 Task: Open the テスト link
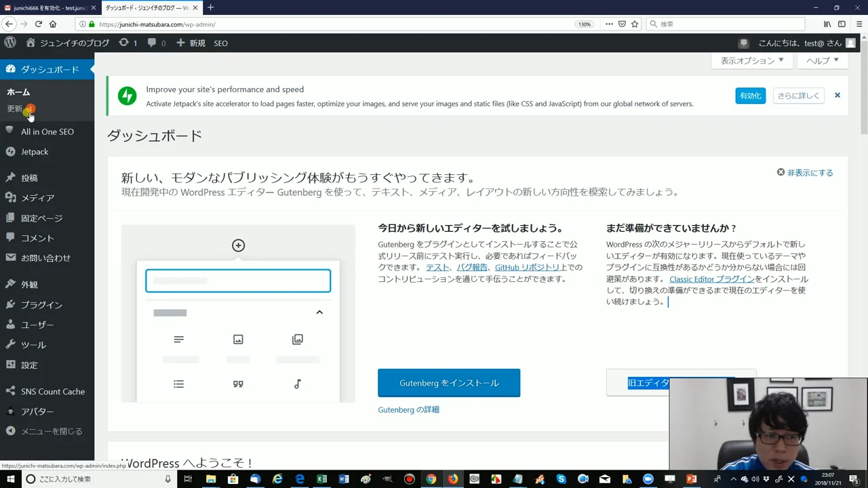[437, 267]
